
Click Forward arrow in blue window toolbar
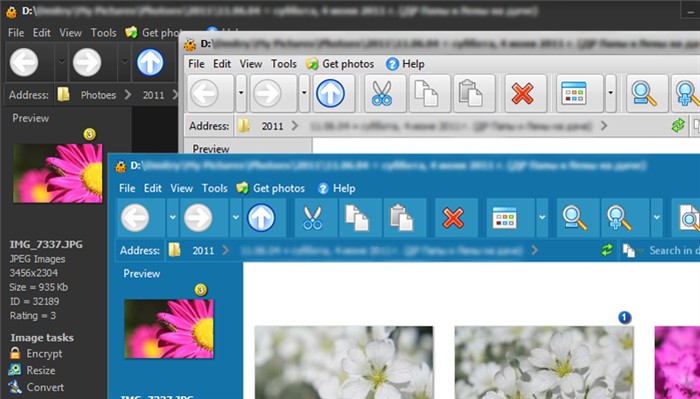(x=198, y=218)
